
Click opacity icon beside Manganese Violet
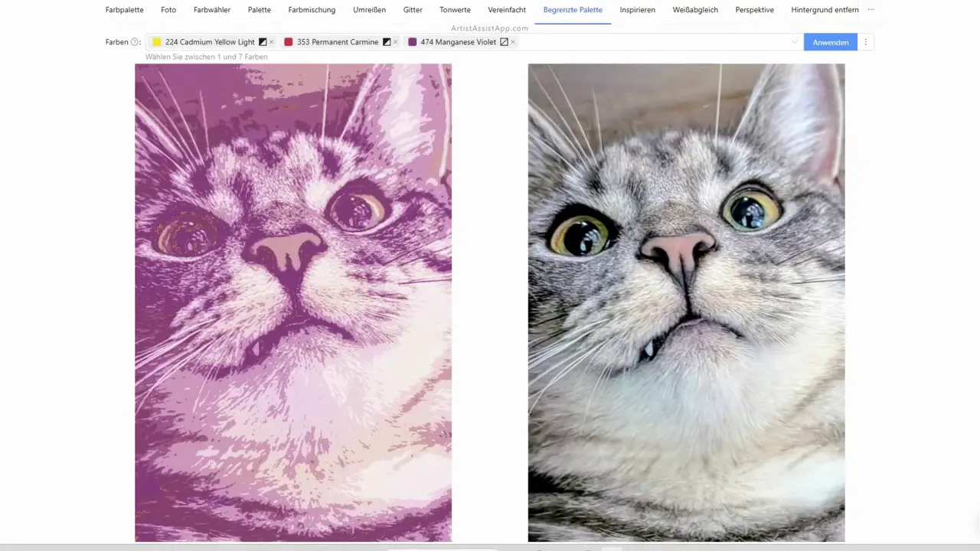pyautogui.click(x=504, y=42)
